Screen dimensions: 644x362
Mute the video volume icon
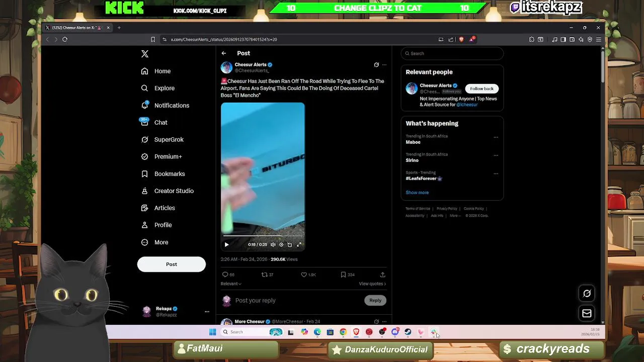[x=273, y=244]
